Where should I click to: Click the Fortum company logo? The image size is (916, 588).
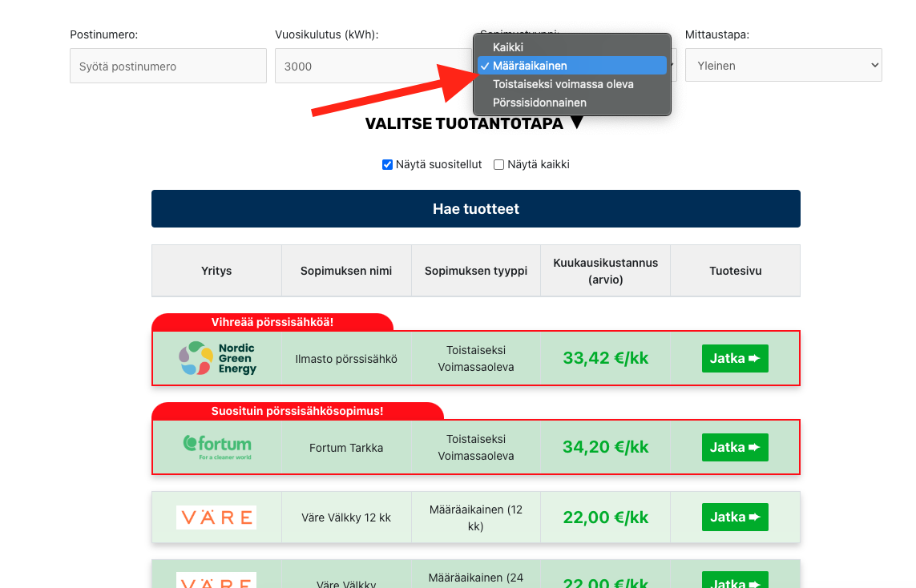click(x=216, y=447)
